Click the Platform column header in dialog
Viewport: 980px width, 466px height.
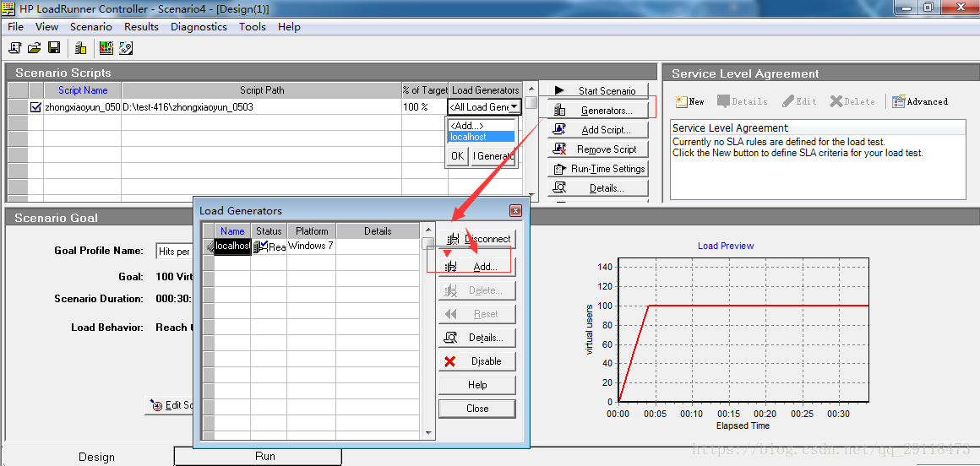[x=311, y=231]
